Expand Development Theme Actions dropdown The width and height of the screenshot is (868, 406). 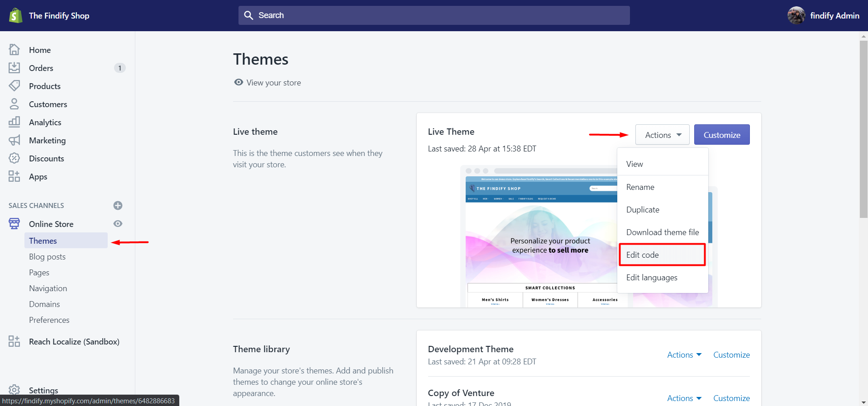click(684, 354)
